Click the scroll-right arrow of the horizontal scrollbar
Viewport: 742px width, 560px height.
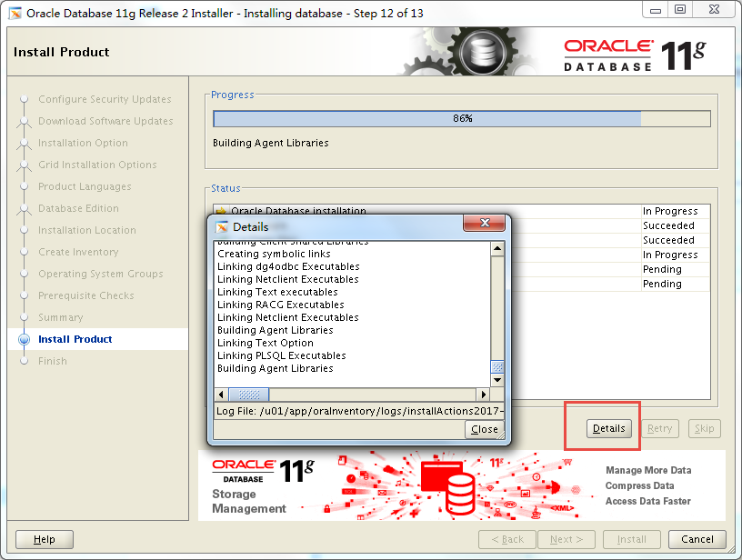(485, 395)
